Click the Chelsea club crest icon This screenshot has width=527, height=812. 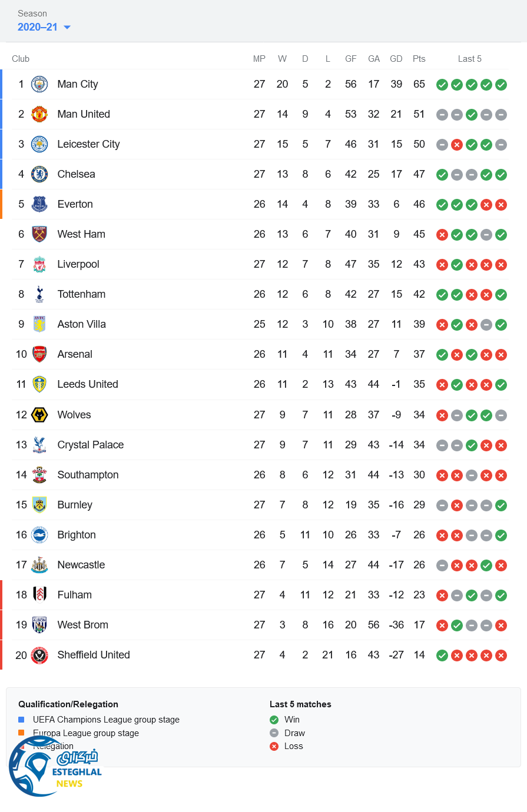click(x=39, y=174)
